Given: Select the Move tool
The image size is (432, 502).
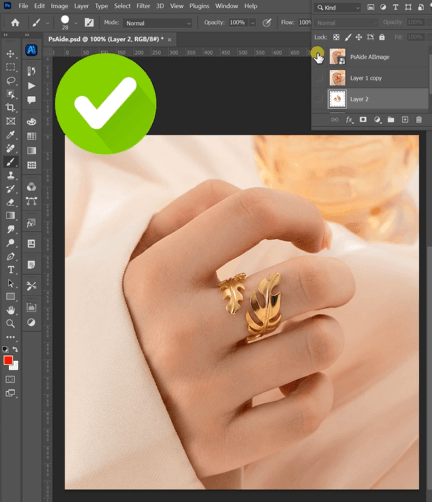Looking at the screenshot, I should [x=10, y=54].
